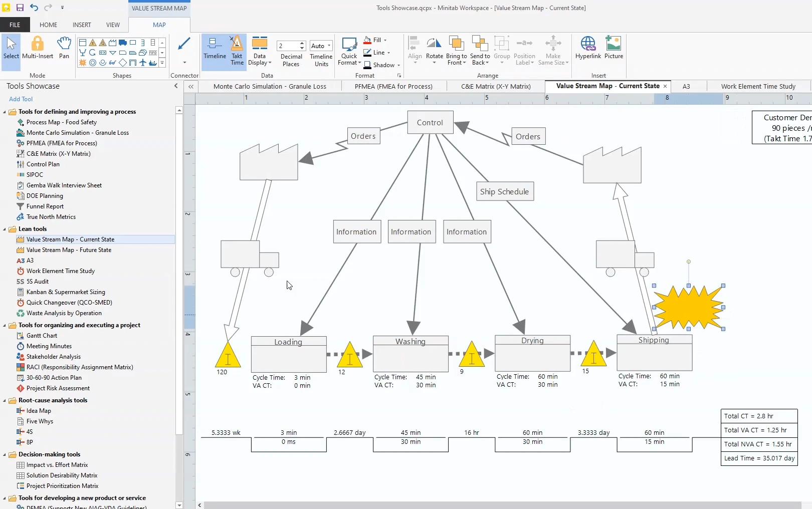Open the Timeline Units Auto dropdown
812x509 pixels.
[x=321, y=46]
